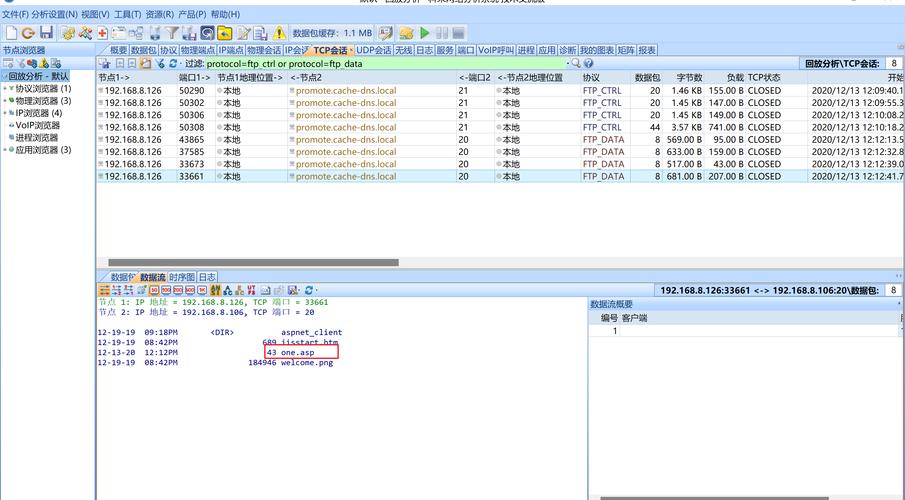Click the new file icon in main toolbar

[11, 33]
